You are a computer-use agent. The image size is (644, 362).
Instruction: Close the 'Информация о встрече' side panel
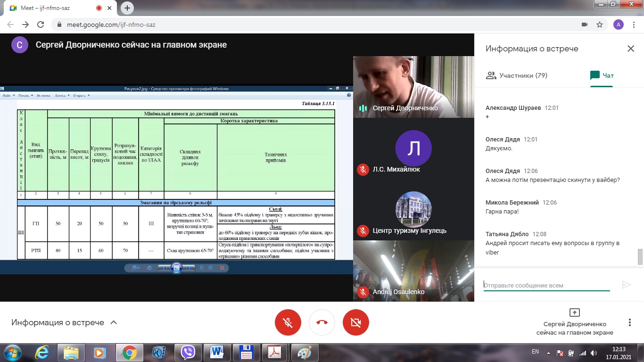[x=630, y=49]
